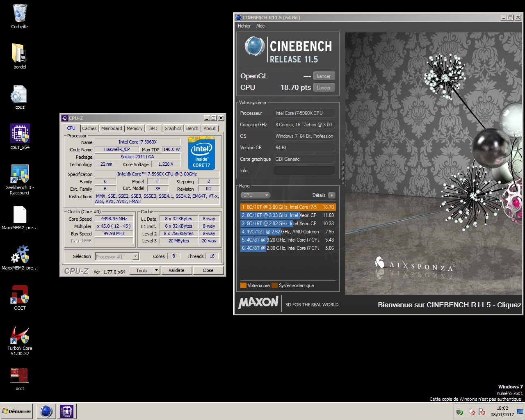This screenshot has height=420, width=525.
Task: Open the CPU ranking dropdown in Cinebench
Action: [255, 195]
